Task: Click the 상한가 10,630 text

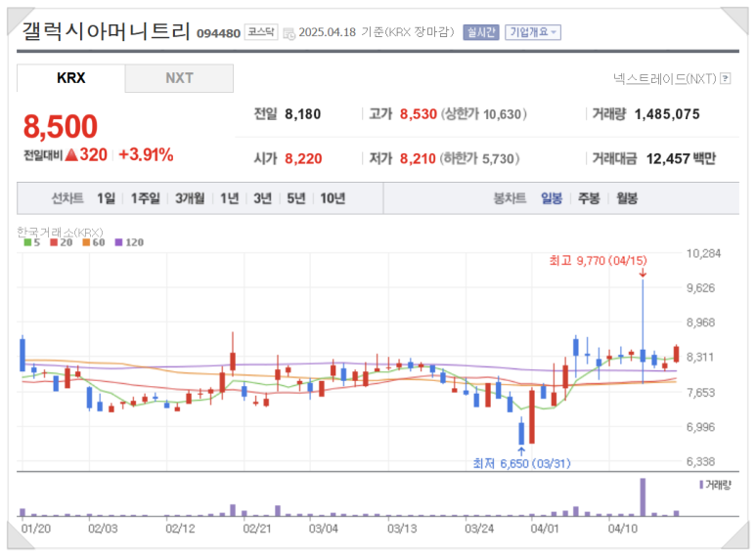Action: [483, 114]
